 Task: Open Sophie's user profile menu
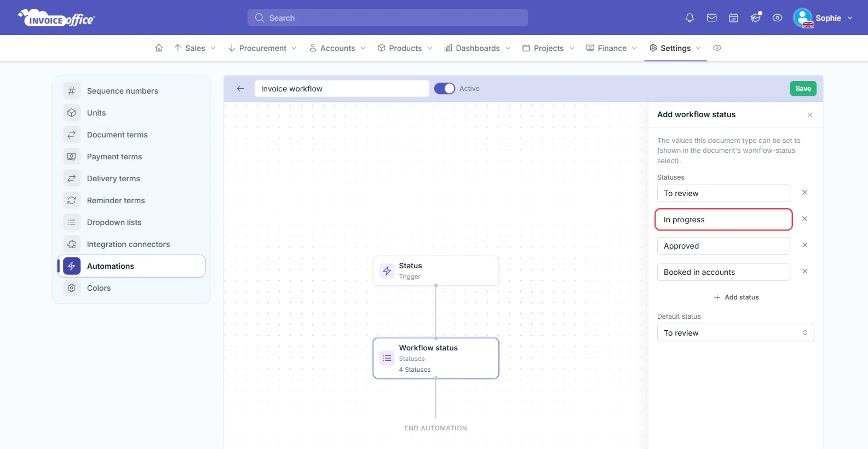[x=823, y=18]
